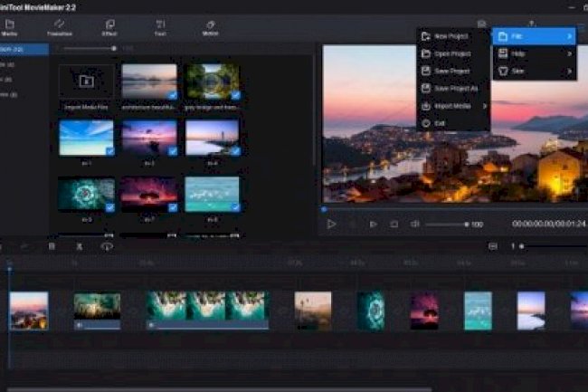
Task: Choose Save Project in the submenu
Action: [x=453, y=71]
